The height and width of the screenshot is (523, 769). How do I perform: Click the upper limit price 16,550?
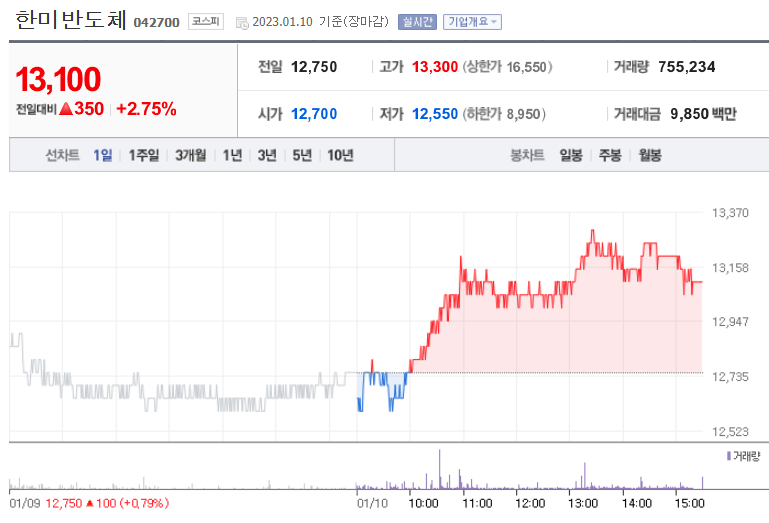(x=527, y=67)
